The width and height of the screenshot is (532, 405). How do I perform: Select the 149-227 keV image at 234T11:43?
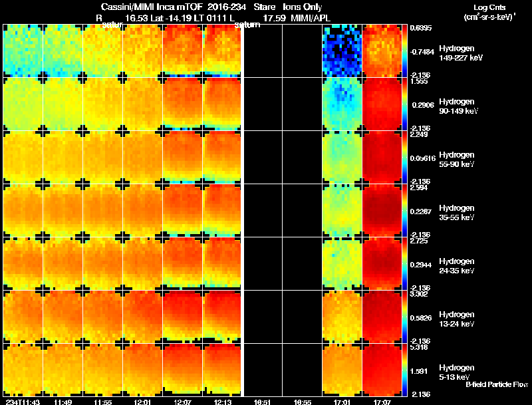(23, 51)
